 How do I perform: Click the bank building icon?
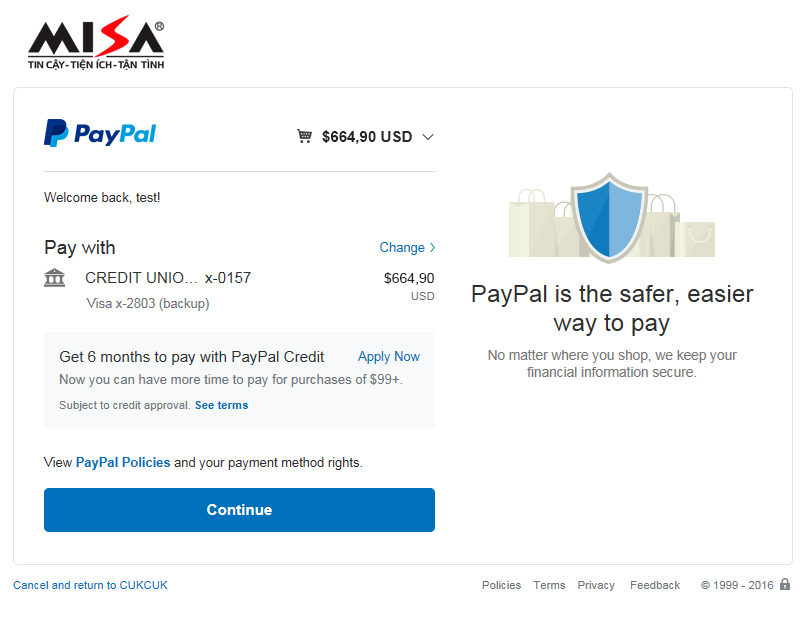click(x=55, y=278)
